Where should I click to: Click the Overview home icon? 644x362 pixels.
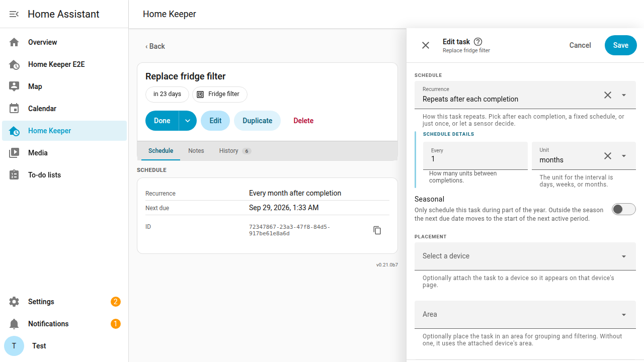click(14, 42)
